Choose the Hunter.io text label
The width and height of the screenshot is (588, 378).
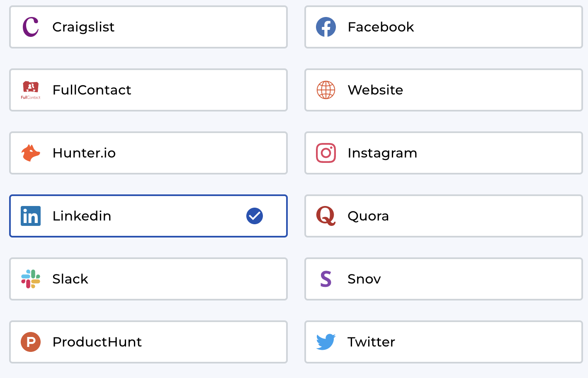[x=84, y=153]
